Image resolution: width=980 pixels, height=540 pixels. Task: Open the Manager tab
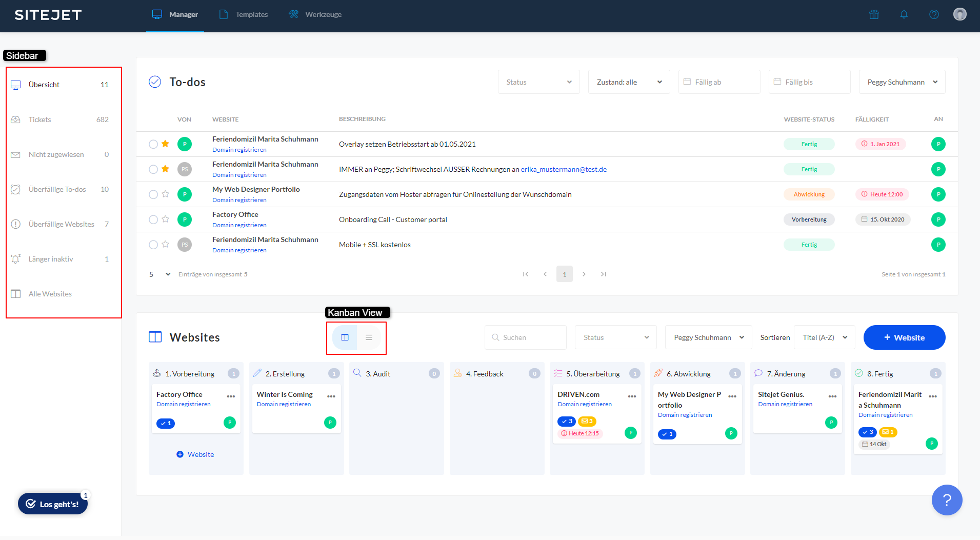(175, 15)
